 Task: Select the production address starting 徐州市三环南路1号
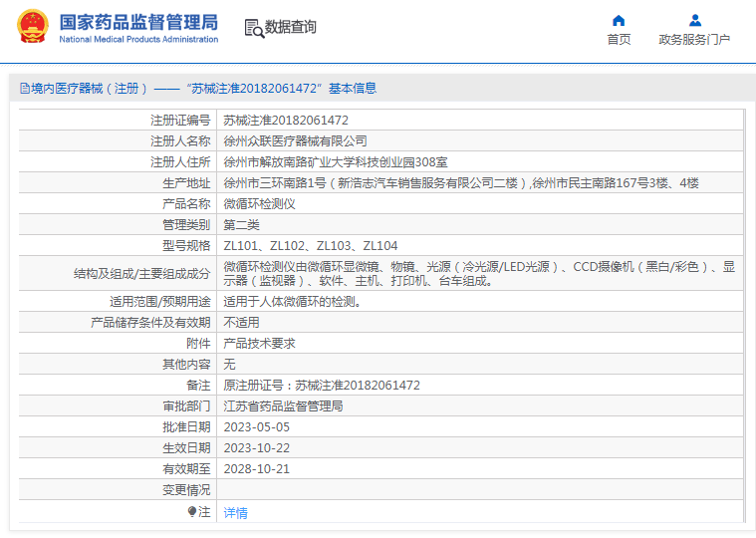[x=461, y=183]
